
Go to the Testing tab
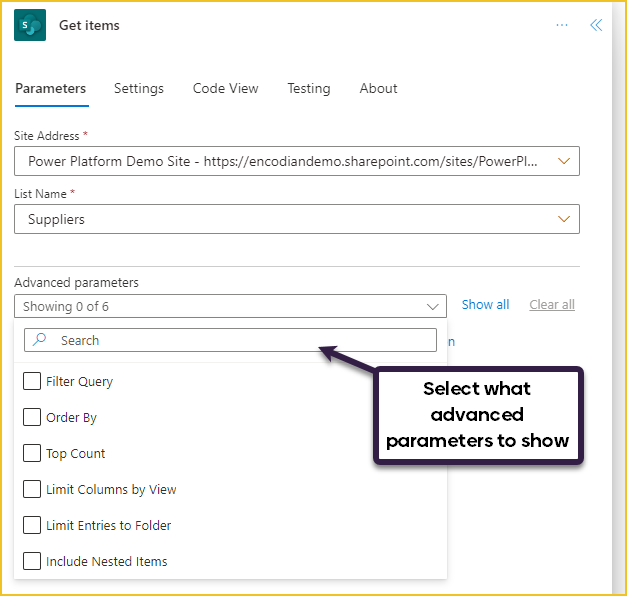(309, 88)
